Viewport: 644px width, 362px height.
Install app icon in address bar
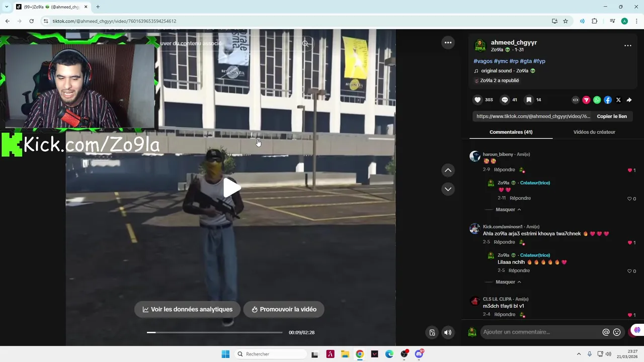click(x=554, y=21)
